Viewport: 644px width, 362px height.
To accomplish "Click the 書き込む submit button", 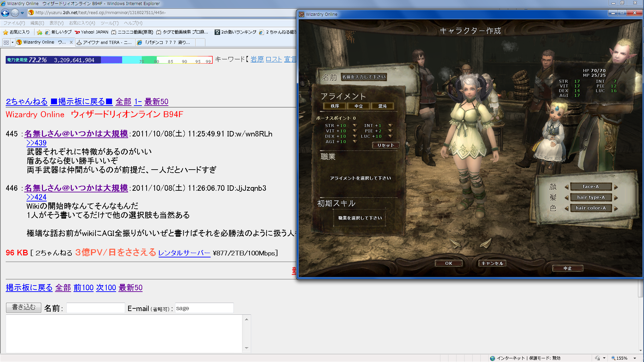I will (x=23, y=307).
